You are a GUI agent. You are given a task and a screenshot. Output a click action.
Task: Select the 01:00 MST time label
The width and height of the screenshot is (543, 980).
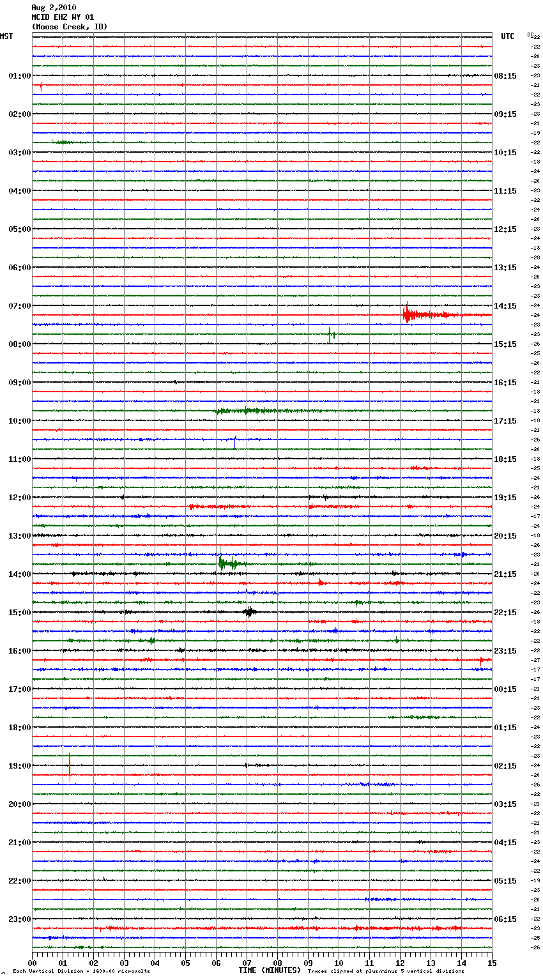click(20, 76)
